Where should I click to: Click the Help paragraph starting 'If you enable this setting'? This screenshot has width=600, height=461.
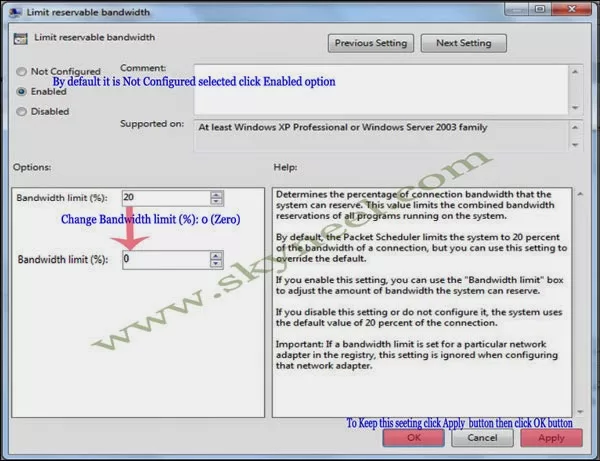coord(420,285)
